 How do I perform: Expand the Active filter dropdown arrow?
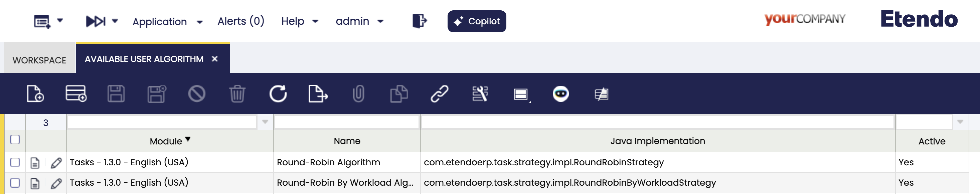(x=960, y=122)
